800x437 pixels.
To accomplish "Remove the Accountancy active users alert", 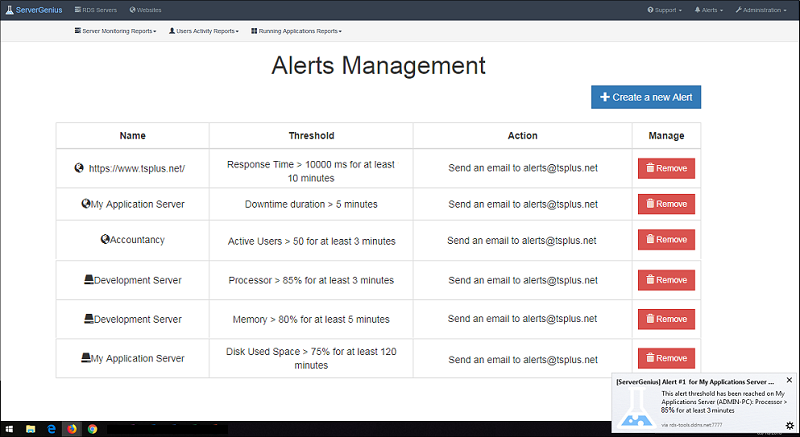I will pos(666,240).
